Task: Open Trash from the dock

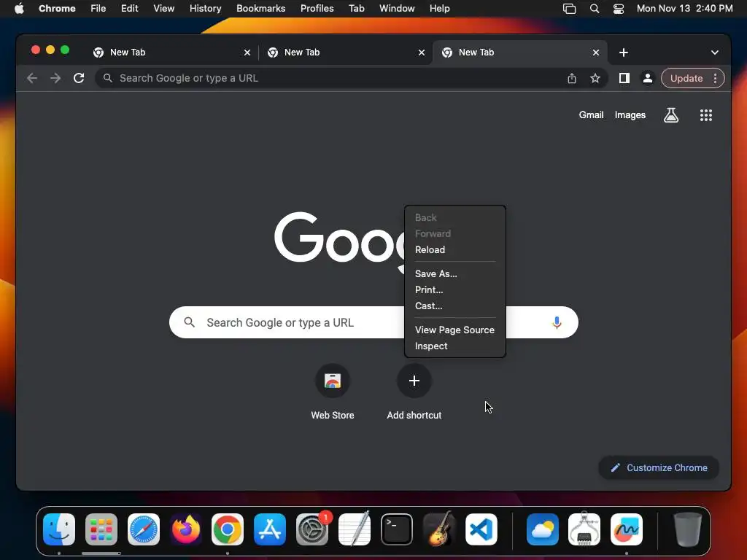Action: point(687,529)
